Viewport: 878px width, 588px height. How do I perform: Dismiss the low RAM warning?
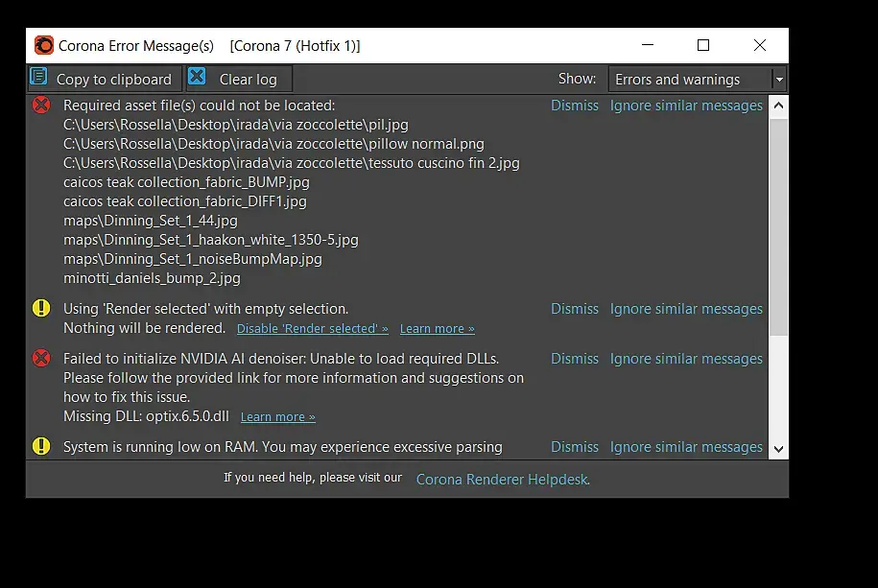click(575, 447)
